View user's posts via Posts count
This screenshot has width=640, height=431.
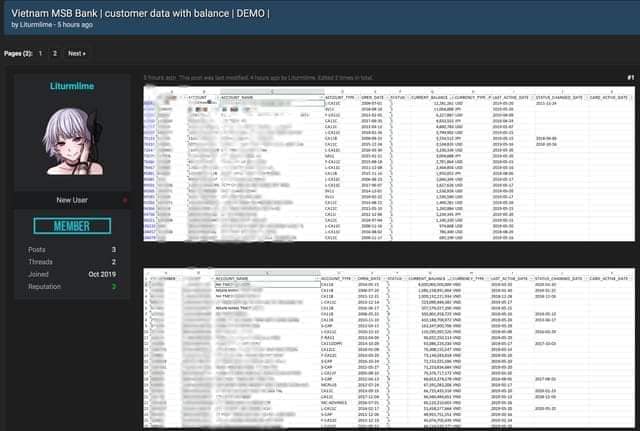tap(113, 249)
